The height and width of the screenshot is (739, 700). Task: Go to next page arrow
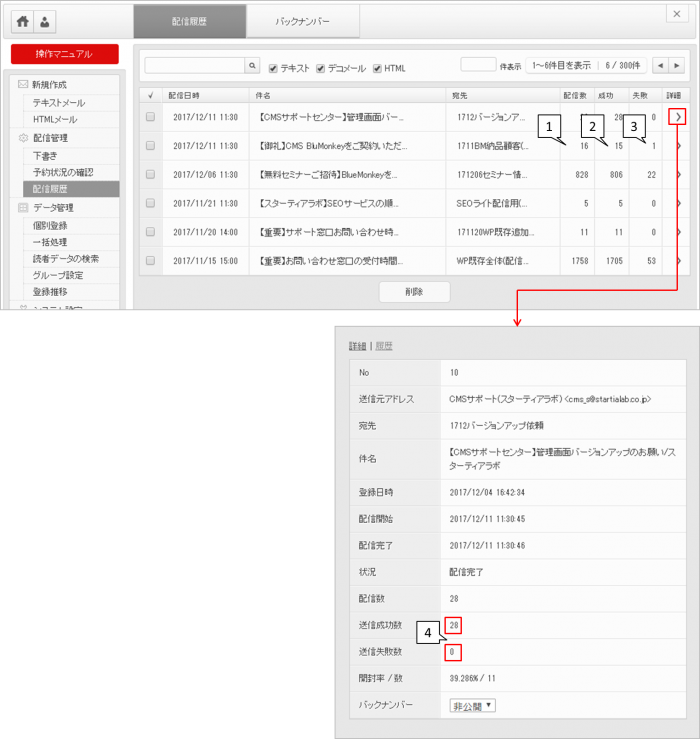(676, 66)
